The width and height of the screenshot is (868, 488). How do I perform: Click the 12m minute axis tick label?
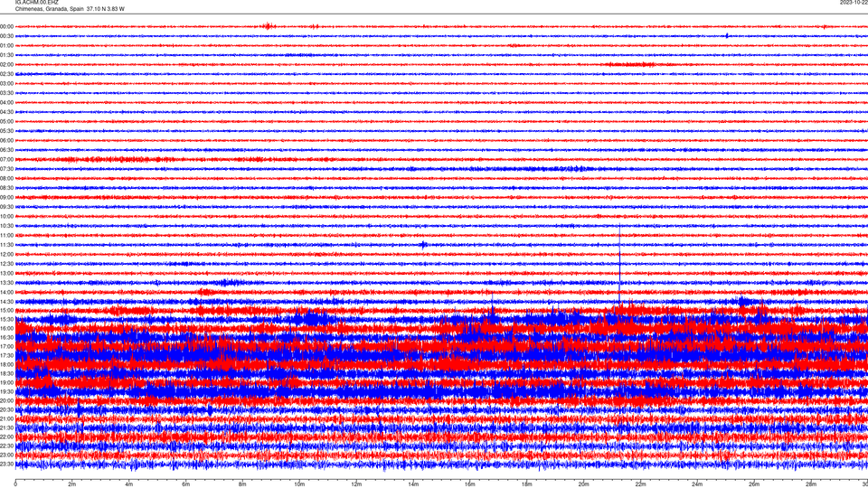click(356, 484)
